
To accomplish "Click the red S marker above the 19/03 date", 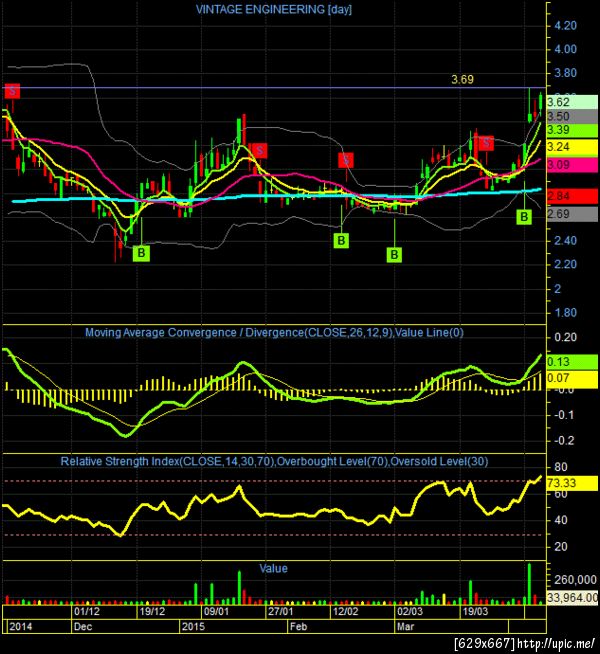I will click(486, 143).
